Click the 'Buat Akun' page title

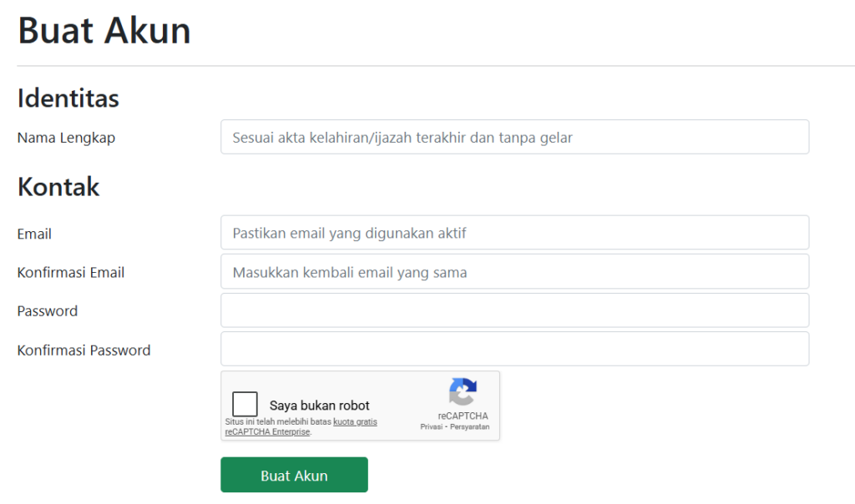click(x=104, y=31)
